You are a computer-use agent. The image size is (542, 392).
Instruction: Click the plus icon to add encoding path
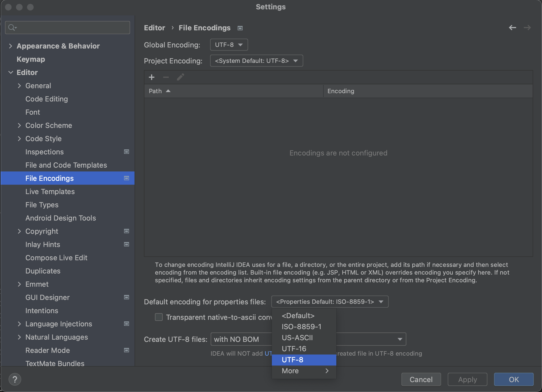pos(152,77)
